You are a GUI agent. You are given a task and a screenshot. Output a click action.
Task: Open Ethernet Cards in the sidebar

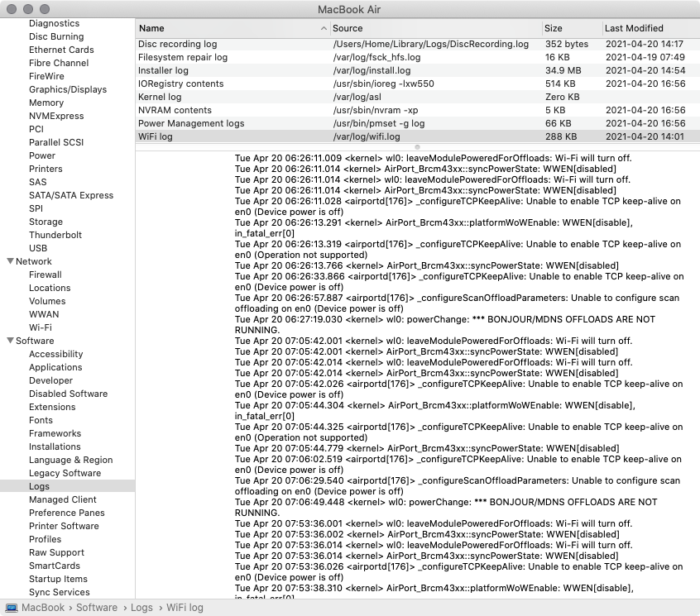coord(61,50)
